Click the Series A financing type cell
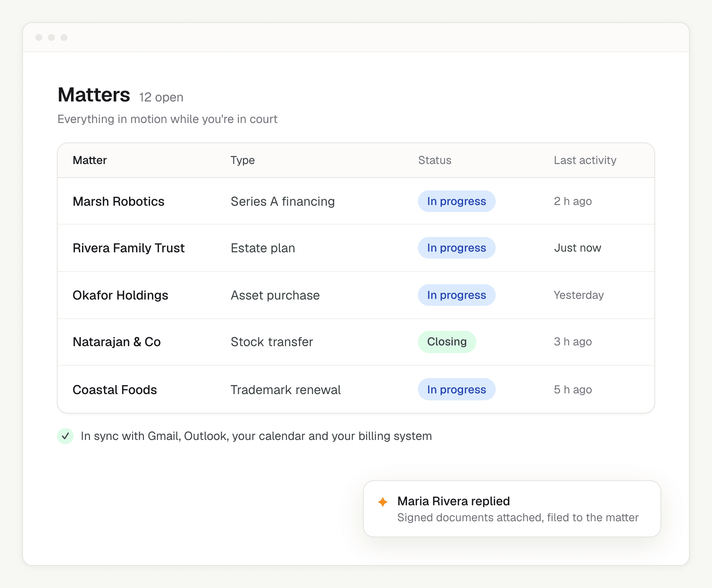 283,202
